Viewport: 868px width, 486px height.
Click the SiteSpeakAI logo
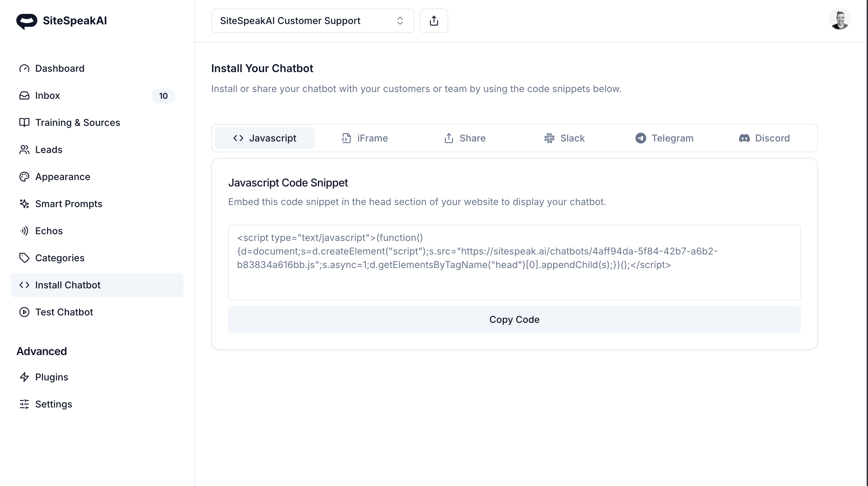point(62,21)
